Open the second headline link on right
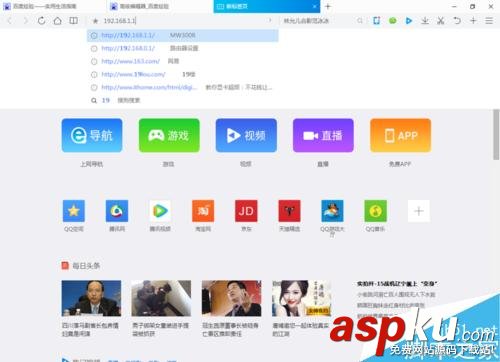 [x=396, y=295]
